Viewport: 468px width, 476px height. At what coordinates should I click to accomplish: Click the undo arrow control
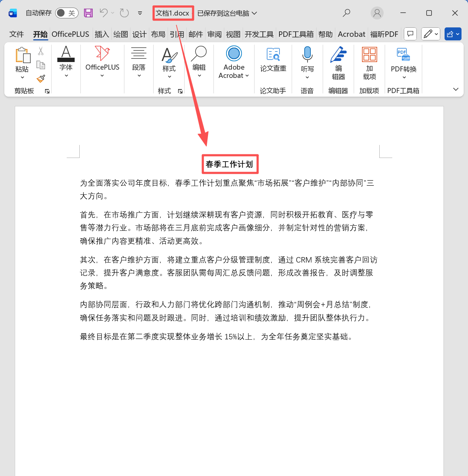pyautogui.click(x=103, y=13)
